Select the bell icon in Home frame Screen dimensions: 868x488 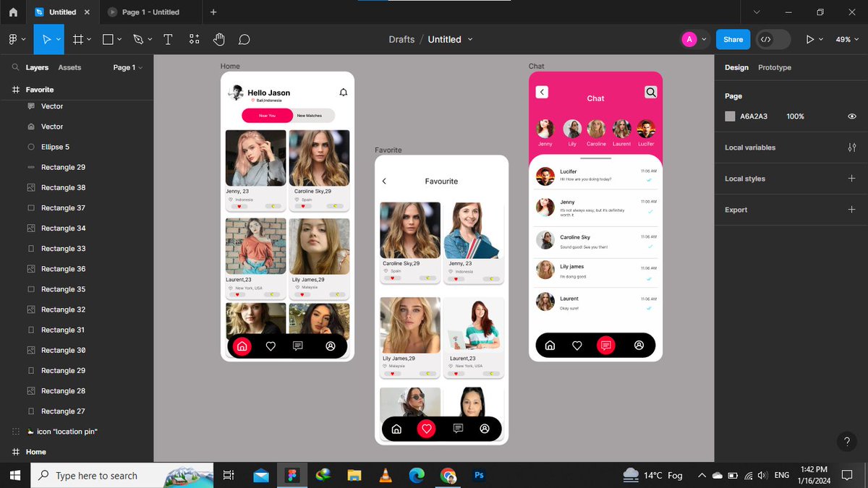[344, 93]
